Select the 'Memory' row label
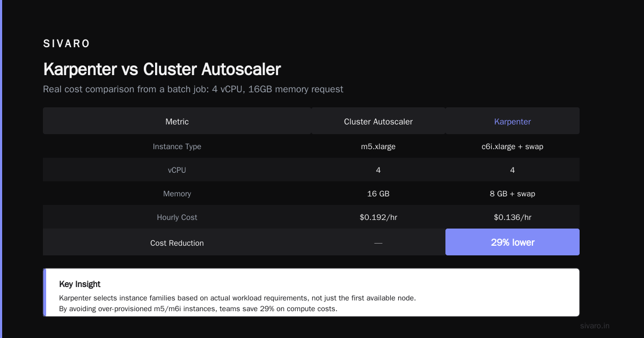This screenshot has height=338, width=644. click(177, 194)
